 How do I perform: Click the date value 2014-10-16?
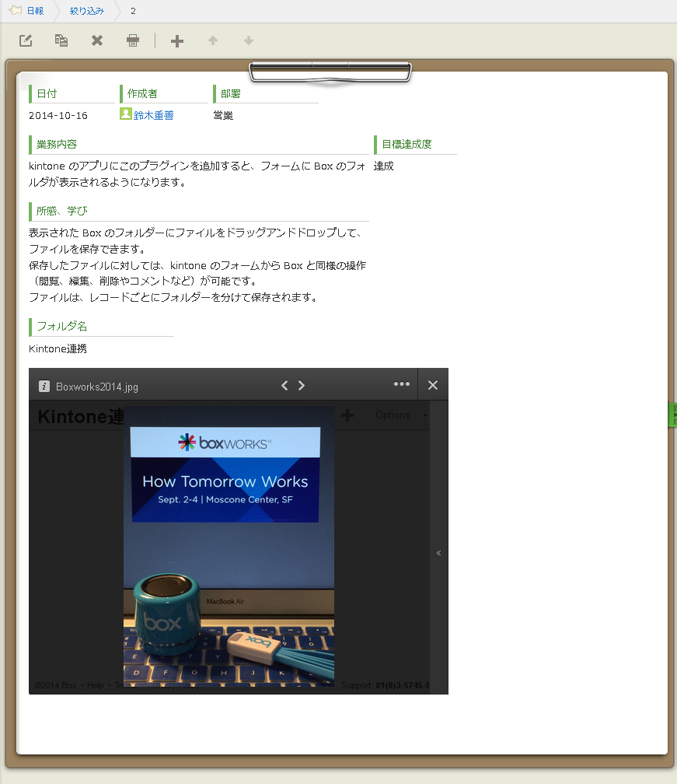pyautogui.click(x=58, y=115)
